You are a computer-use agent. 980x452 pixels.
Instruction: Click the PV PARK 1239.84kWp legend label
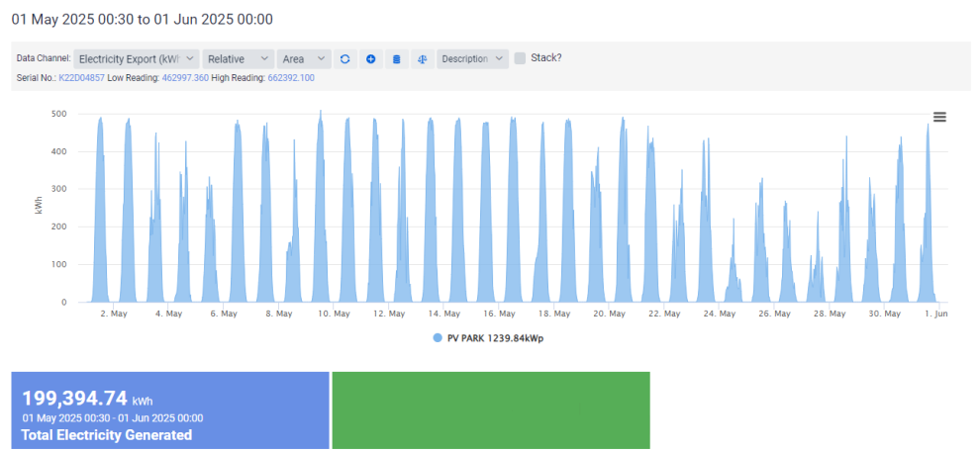[496, 338]
